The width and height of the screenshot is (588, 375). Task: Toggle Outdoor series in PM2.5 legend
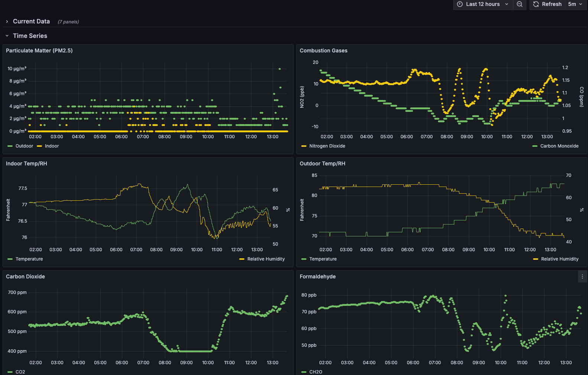(24, 146)
